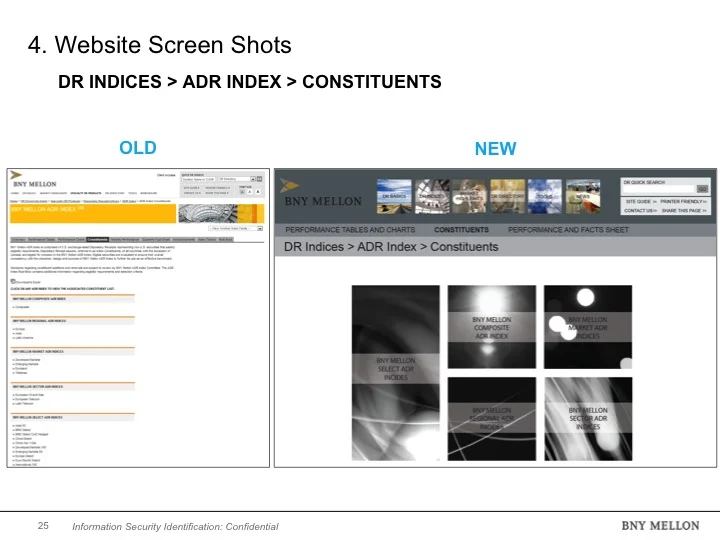This screenshot has height=540, width=720.
Task: Open the Market Highlights image tile
Action: (469, 197)
